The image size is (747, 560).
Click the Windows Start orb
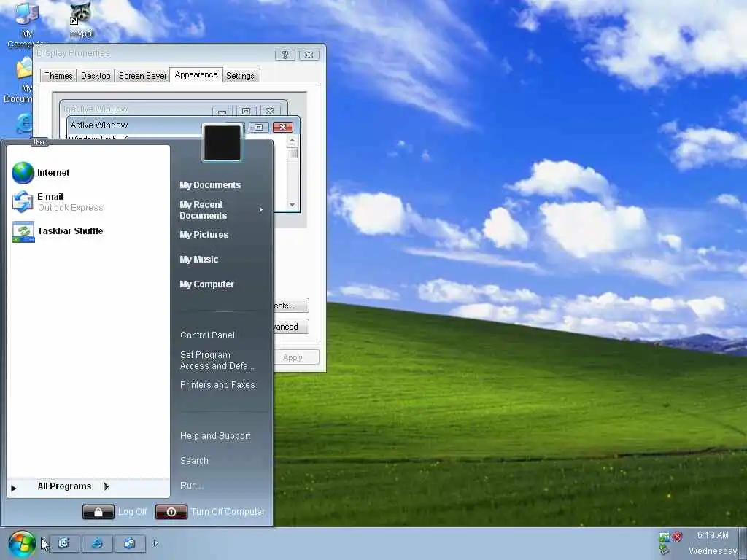(21, 544)
